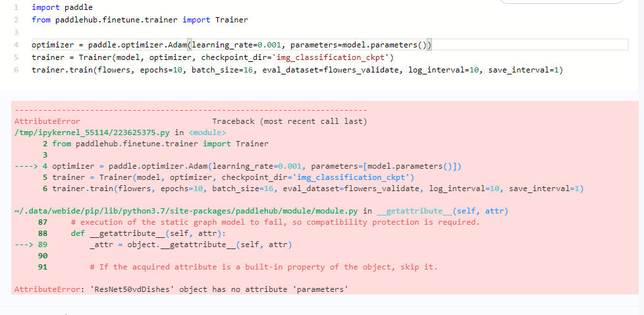Click 'def __getattribute__(self, attr):' on line 88
Viewport: 644px width, 315px height.
coord(148,233)
